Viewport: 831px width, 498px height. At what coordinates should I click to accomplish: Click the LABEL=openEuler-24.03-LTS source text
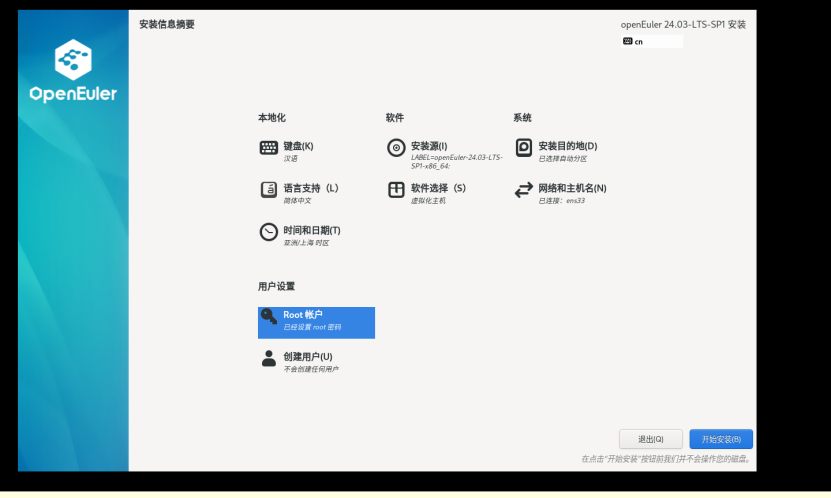(x=457, y=162)
